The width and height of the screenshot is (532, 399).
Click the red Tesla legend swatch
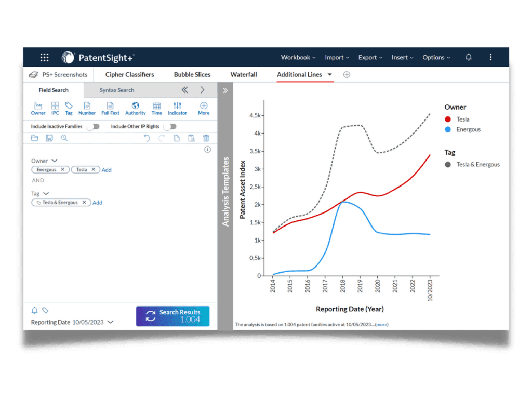coord(448,119)
